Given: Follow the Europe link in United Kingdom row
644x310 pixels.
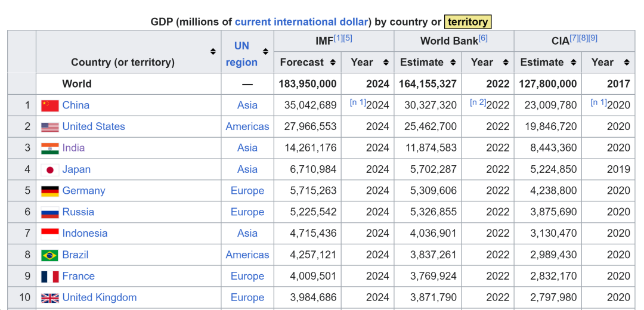Looking at the screenshot, I should pyautogui.click(x=247, y=297).
